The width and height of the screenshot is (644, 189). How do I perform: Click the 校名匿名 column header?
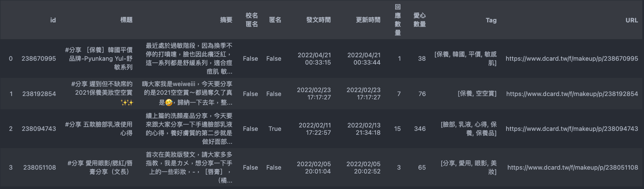click(x=251, y=20)
